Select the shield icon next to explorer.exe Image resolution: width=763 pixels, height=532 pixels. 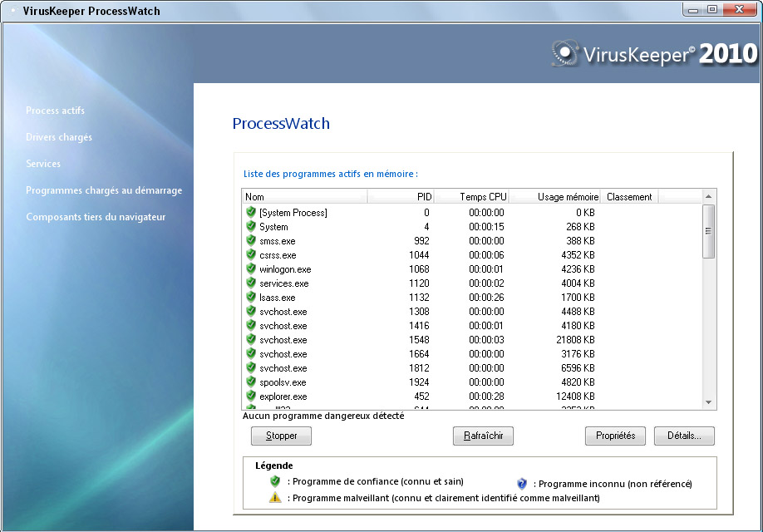(251, 395)
